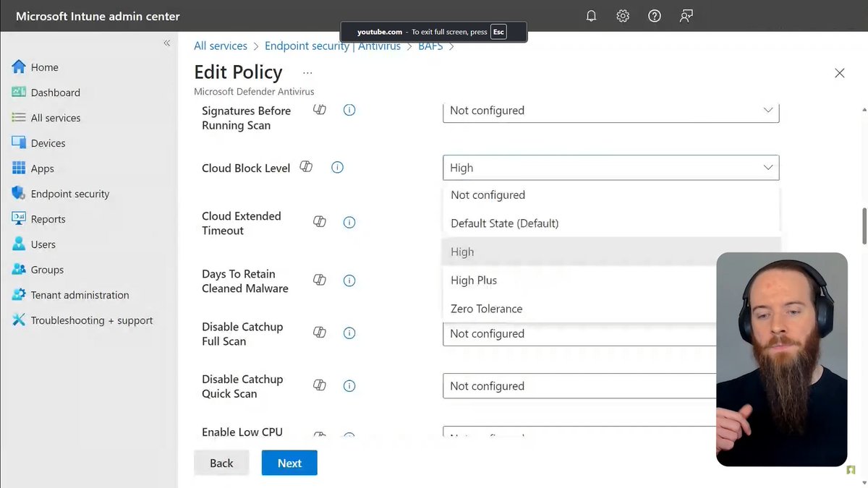Open the Disable Catchup Full Scan dropdown
Viewport: 868px width, 488px height.
tap(579, 333)
